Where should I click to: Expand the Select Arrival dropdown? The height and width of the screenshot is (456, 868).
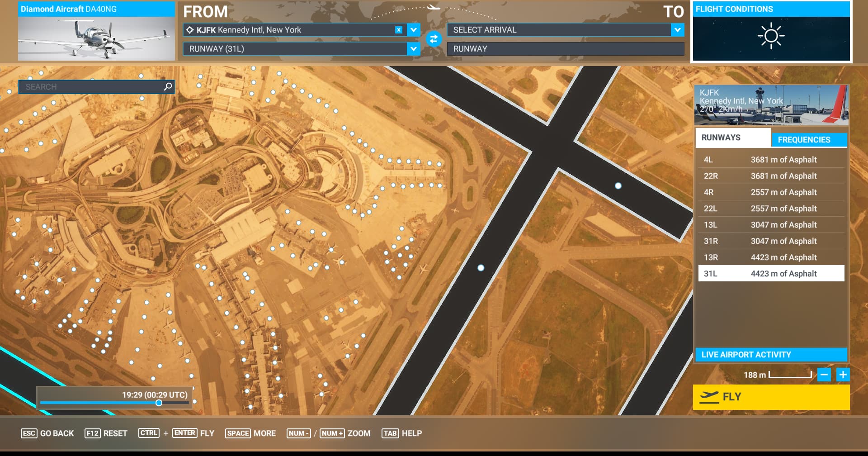click(677, 30)
